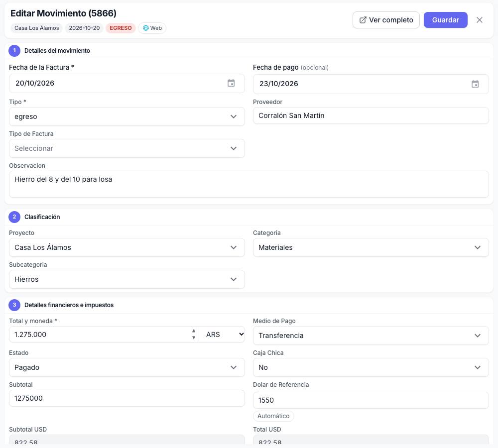Open the calendar picker for Fecha de la Factura
Viewport: 498px width, 448px height.
point(231,83)
